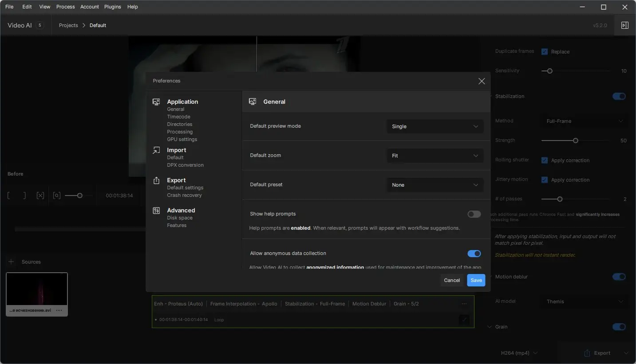Open the H264 (mp4) format dropdown
This screenshot has height=364, width=636.
point(519,353)
